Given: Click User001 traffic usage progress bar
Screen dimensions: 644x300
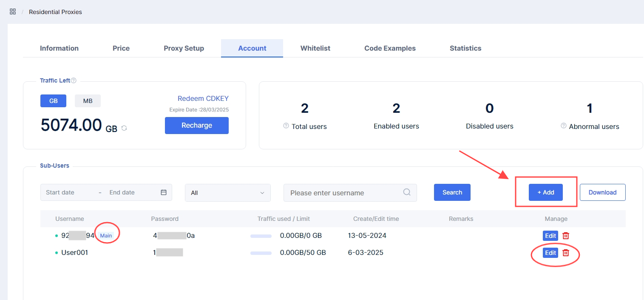Looking at the screenshot, I should (x=261, y=253).
